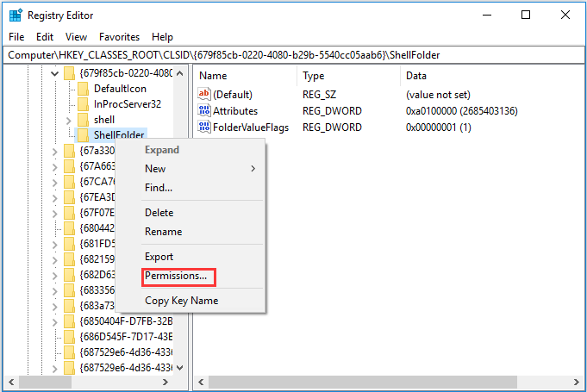Click the 0xa0100000 (2685403136) data cell
Image resolution: width=587 pixels, height=392 pixels.
point(462,111)
